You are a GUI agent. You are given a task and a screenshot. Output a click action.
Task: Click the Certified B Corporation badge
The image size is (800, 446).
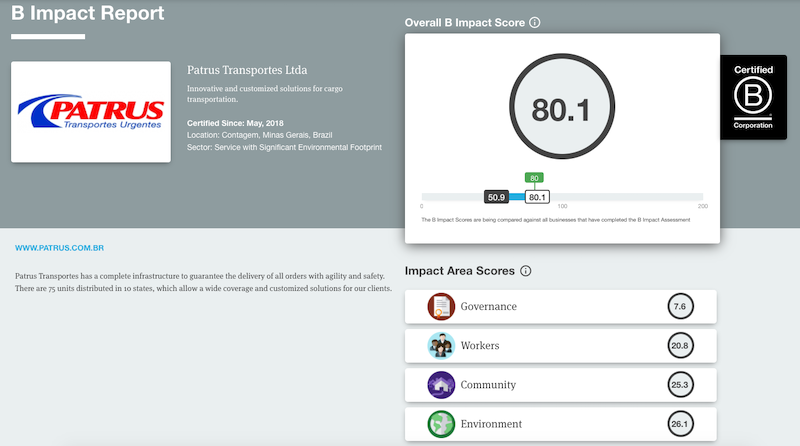(x=753, y=97)
